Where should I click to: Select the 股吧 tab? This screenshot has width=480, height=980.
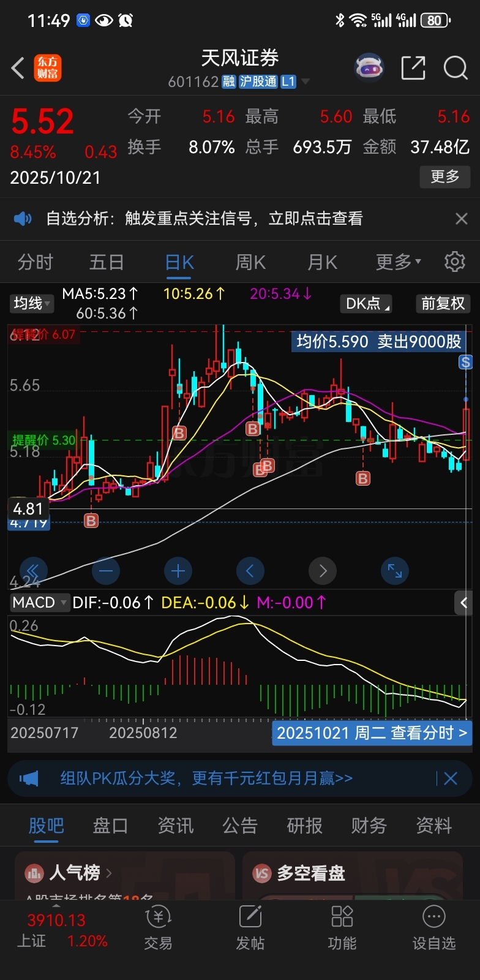point(47,826)
